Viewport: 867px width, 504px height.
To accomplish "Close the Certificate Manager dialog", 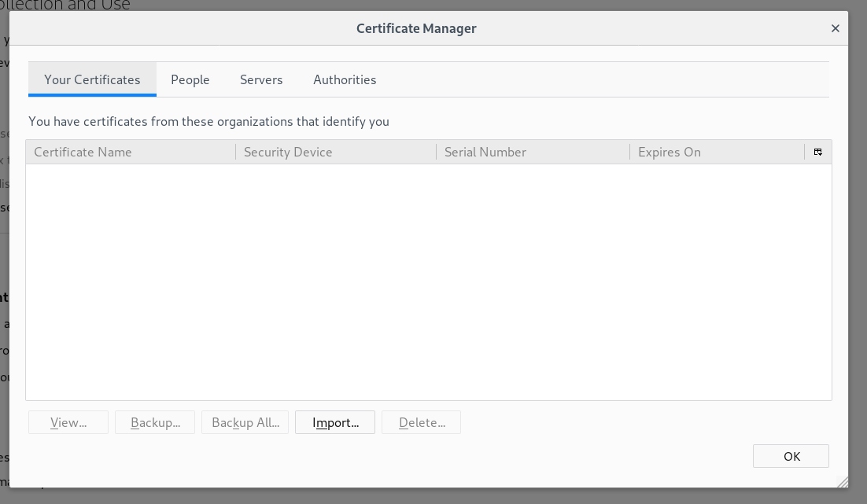I will click(x=835, y=28).
